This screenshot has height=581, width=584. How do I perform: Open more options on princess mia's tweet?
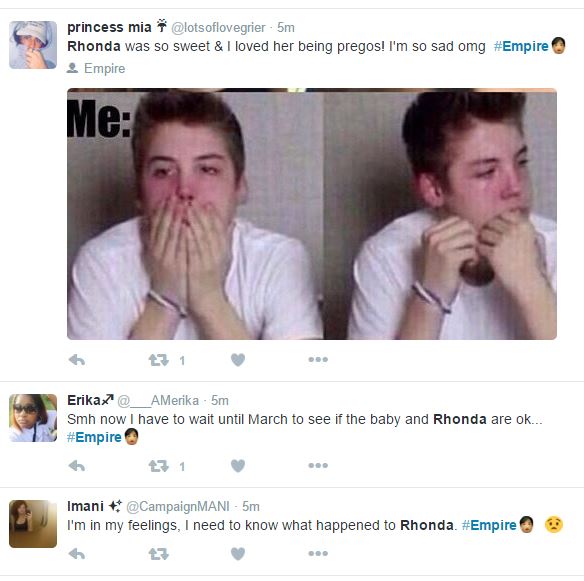pos(318,359)
